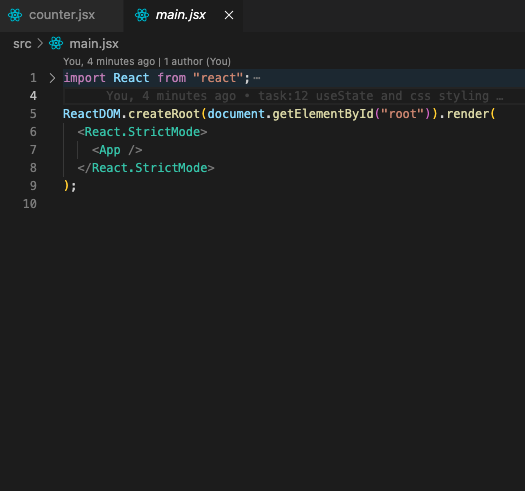The height and width of the screenshot is (491, 525).
Task: Click the "1 author (You)" CodeLens link
Action: coord(197,62)
